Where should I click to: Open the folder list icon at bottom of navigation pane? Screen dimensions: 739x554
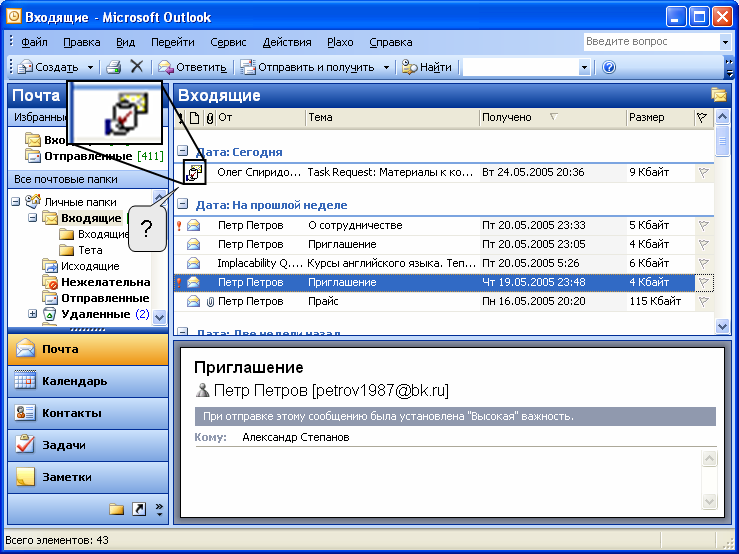(116, 509)
